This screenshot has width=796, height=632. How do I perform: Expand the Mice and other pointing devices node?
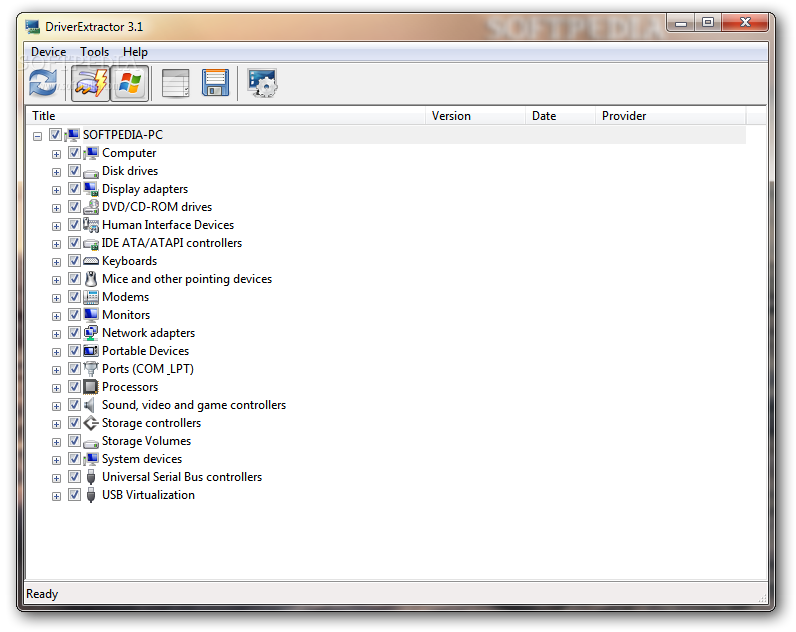tap(56, 280)
